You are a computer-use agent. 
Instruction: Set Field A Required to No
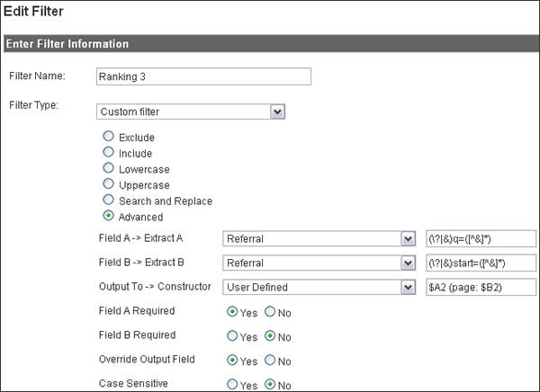click(x=268, y=312)
